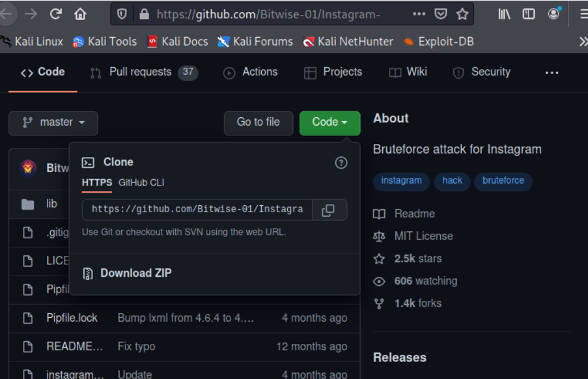Click the '12 months ago' timestamp for README
The image size is (588, 379).
312,346
